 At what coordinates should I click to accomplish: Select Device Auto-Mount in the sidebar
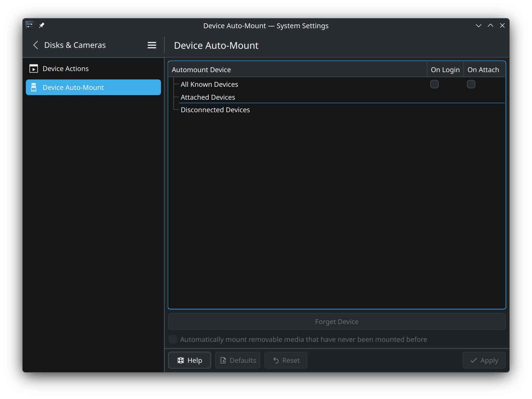point(73,87)
